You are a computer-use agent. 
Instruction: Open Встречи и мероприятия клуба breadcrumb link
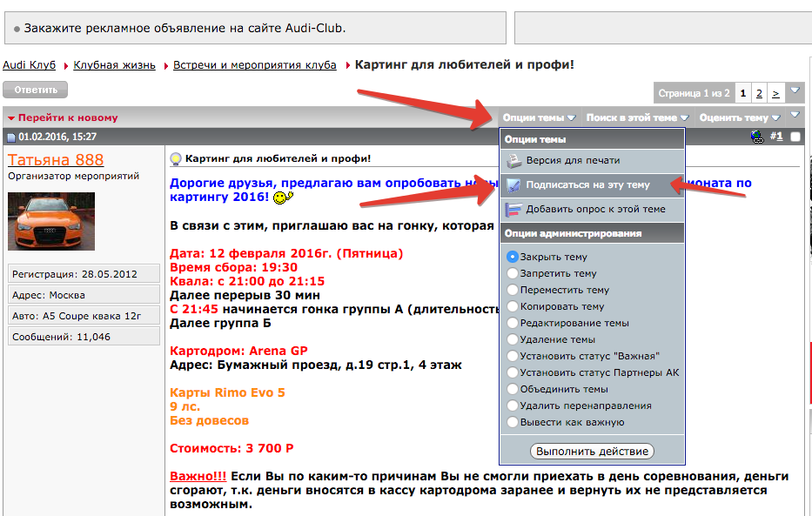click(x=255, y=65)
